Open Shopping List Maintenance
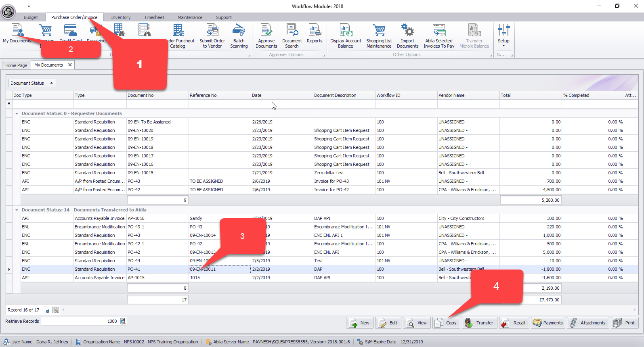644x347 pixels. pyautogui.click(x=379, y=36)
